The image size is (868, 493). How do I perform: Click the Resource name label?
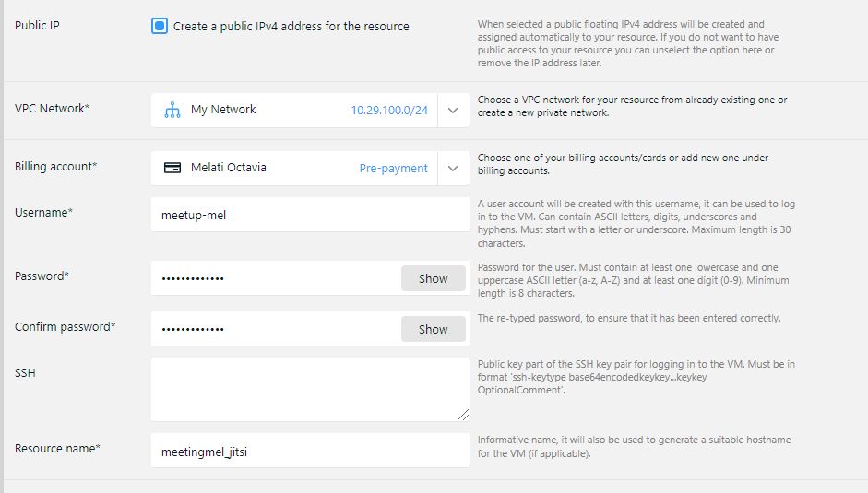(57, 449)
